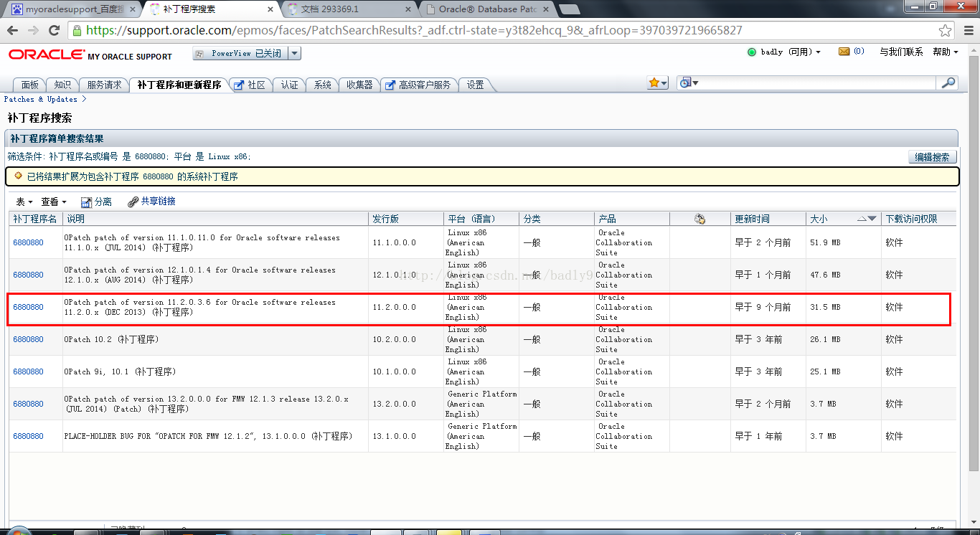Click the browser address bar URL
This screenshot has width=980, height=535.
(x=414, y=31)
